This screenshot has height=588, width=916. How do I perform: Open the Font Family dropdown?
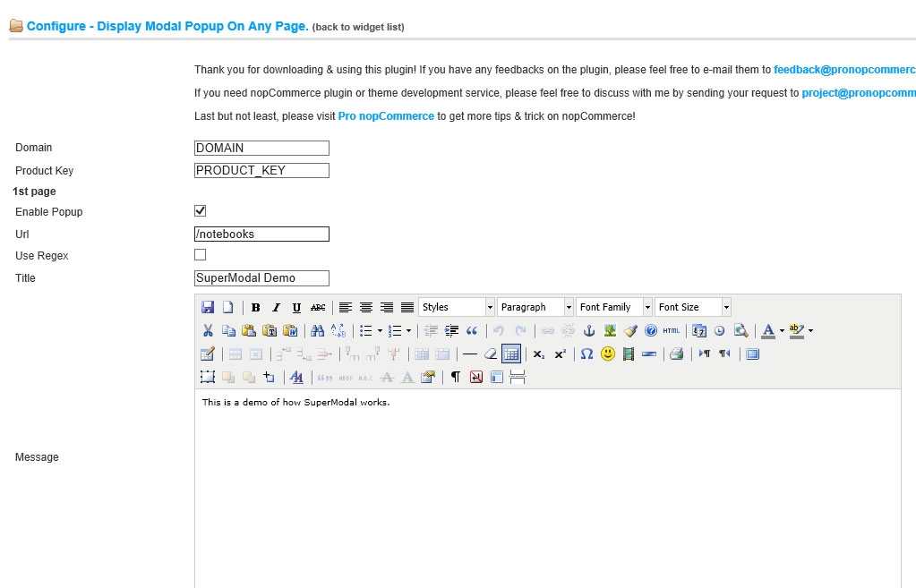614,307
